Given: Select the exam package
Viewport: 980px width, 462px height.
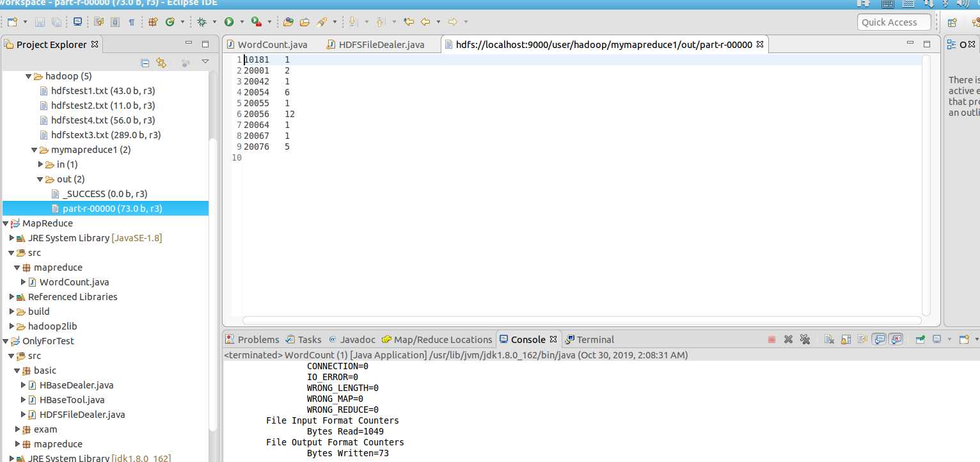Looking at the screenshot, I should (x=40, y=429).
